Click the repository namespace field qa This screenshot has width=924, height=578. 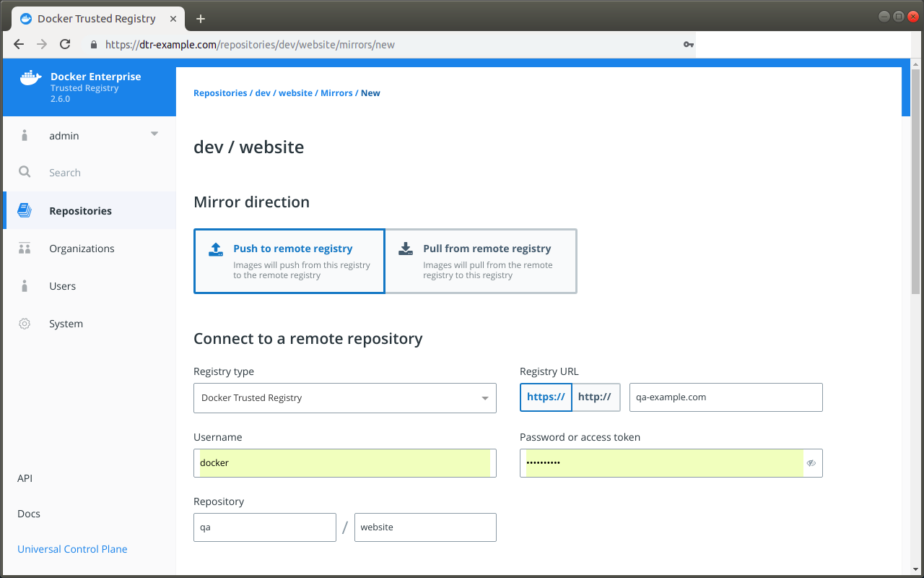click(265, 527)
